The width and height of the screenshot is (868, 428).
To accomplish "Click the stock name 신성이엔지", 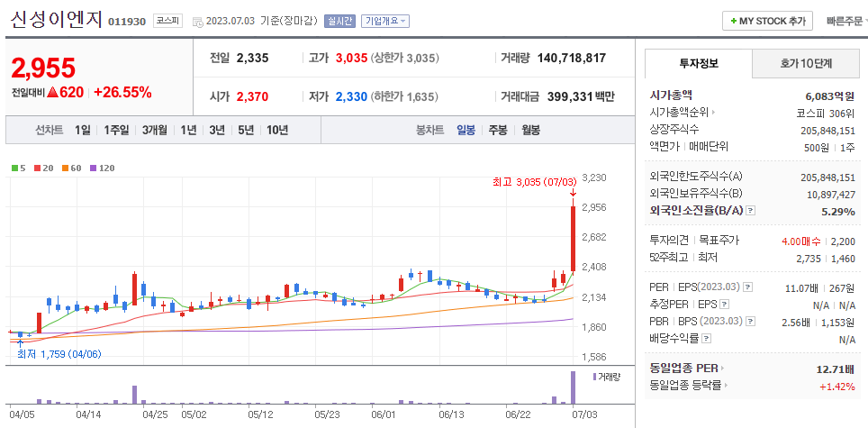I will [56, 20].
